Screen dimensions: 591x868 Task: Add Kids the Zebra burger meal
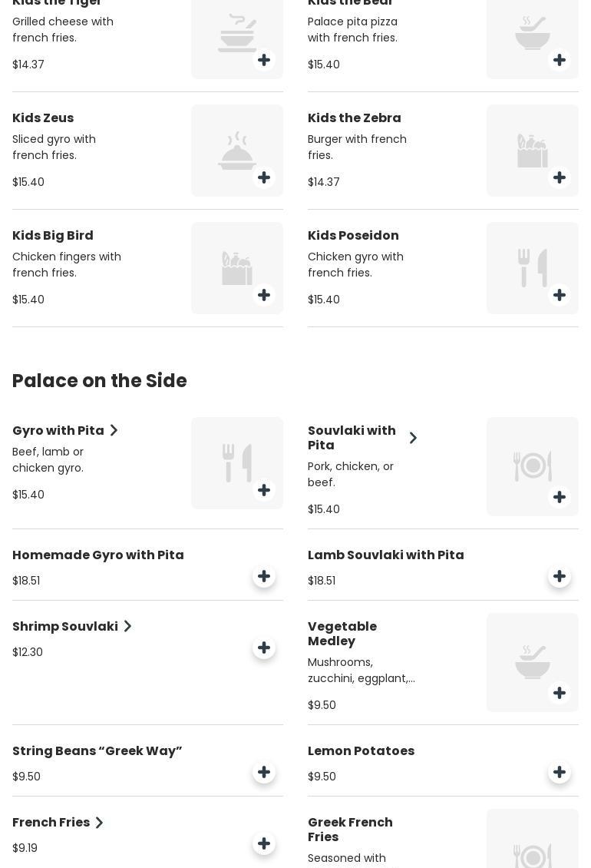(560, 177)
